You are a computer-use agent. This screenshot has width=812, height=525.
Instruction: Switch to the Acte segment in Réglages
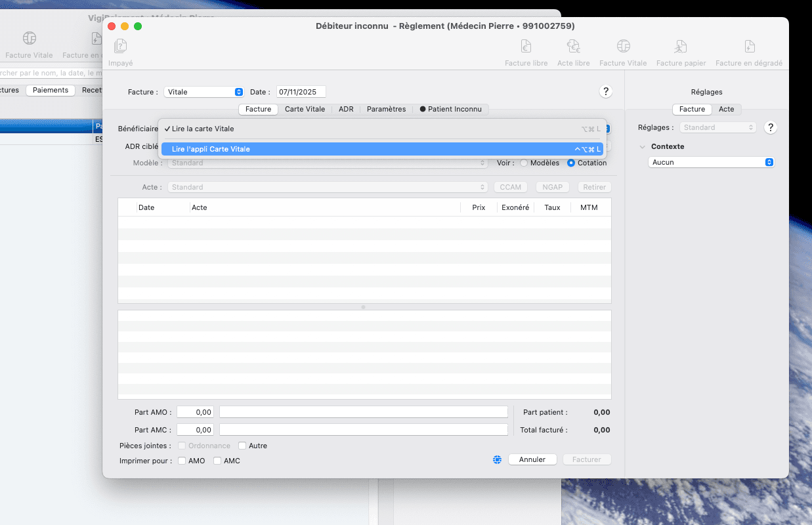tap(726, 110)
